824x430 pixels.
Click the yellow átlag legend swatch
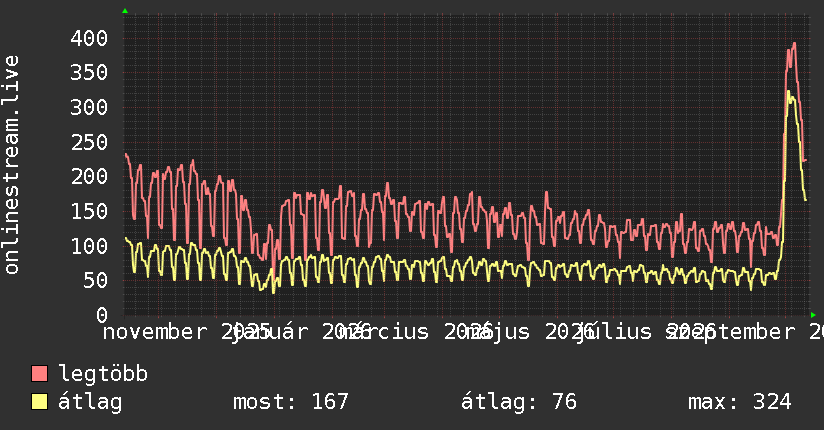(39, 402)
